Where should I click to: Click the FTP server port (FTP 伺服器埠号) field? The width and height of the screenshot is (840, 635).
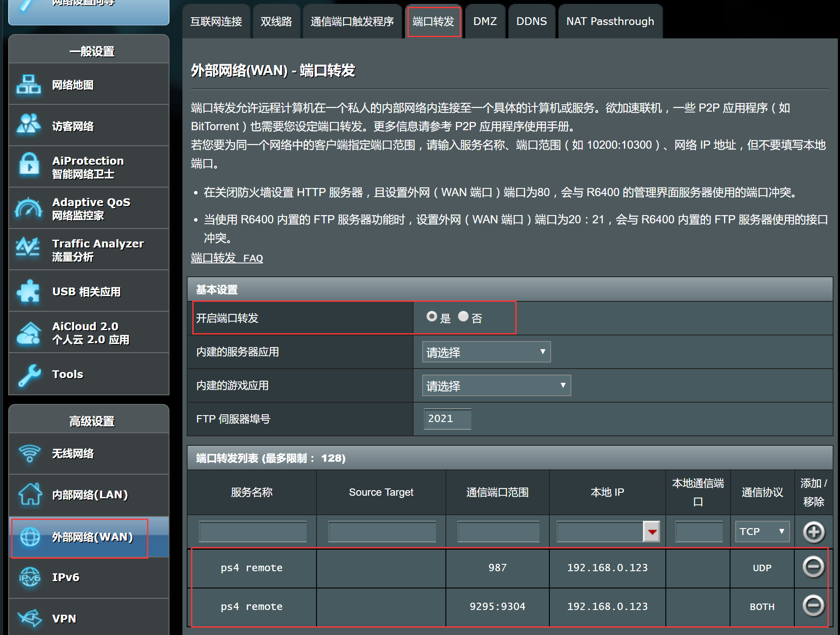[x=447, y=419]
